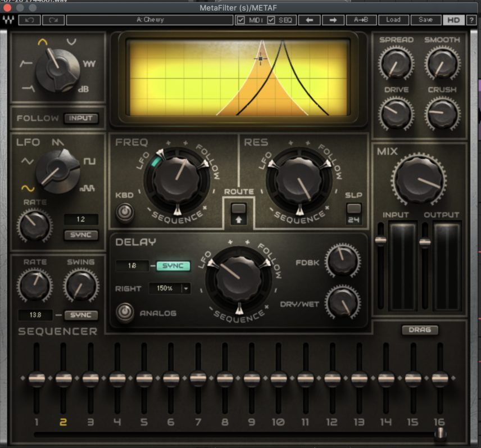Click the sequencer step 16 slider handle
Image resolution: width=481 pixels, height=448 pixels.
pos(440,378)
